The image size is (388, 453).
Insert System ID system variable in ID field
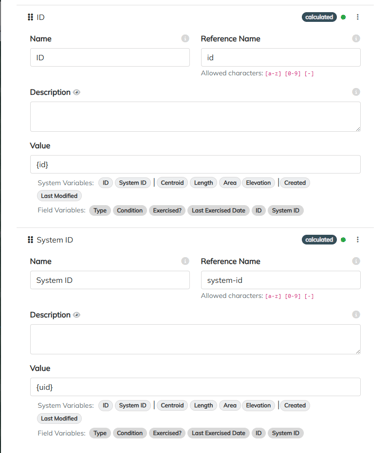133,183
